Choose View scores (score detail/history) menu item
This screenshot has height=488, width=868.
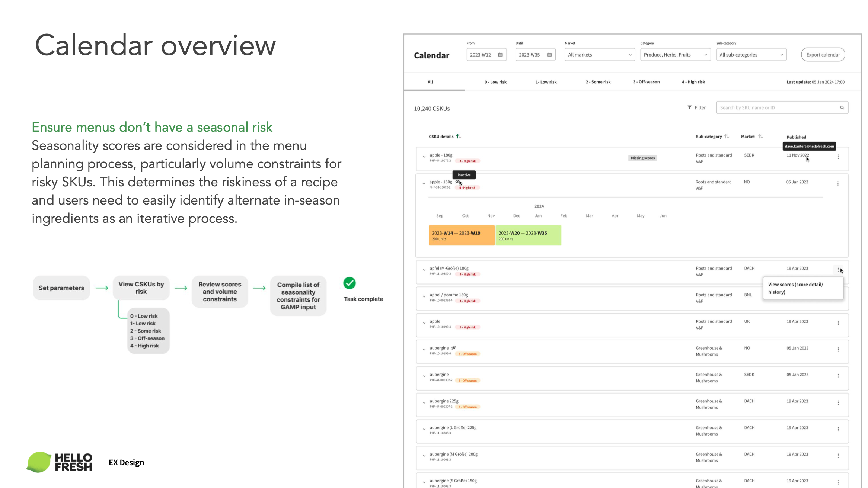point(795,288)
